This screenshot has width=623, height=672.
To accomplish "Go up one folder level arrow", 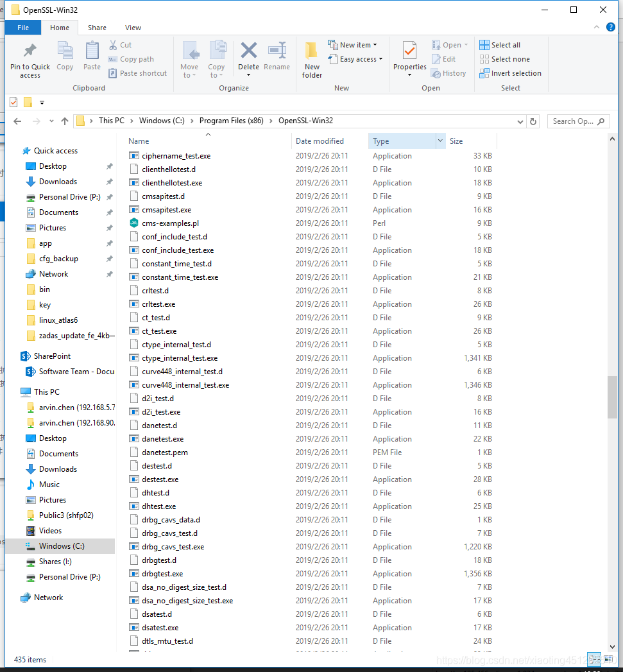I will tap(65, 121).
